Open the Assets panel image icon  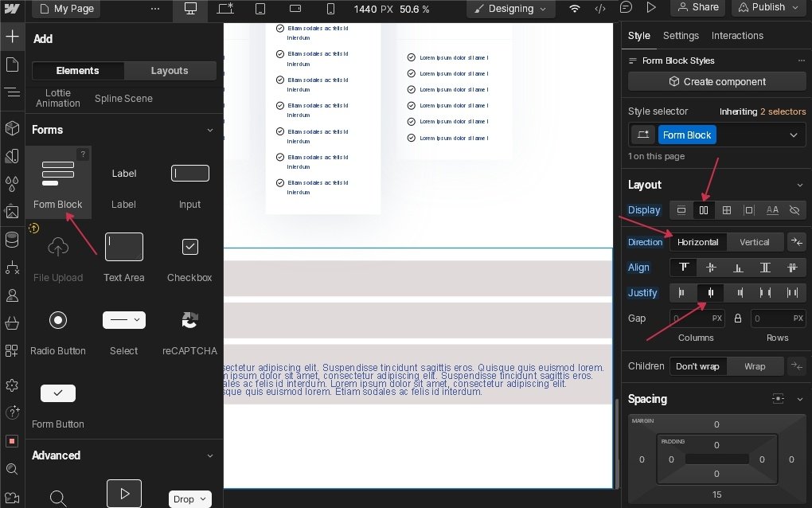(x=12, y=212)
